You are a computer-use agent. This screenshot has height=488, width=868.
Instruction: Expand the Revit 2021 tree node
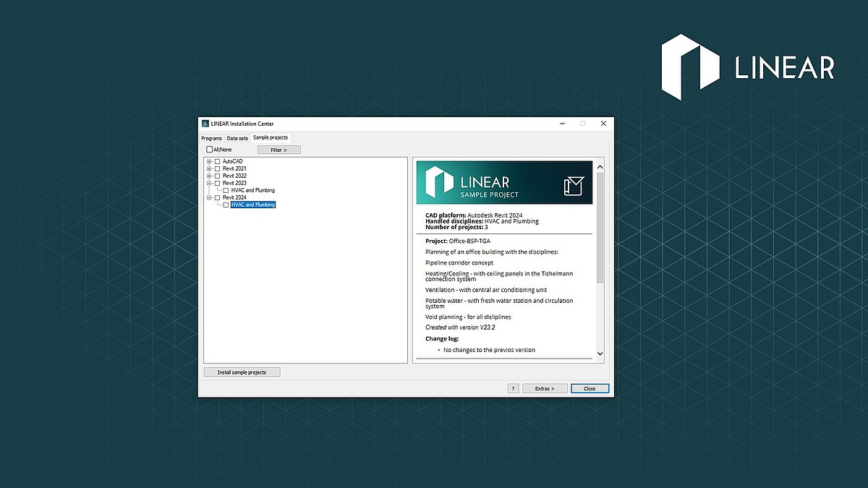(209, 168)
